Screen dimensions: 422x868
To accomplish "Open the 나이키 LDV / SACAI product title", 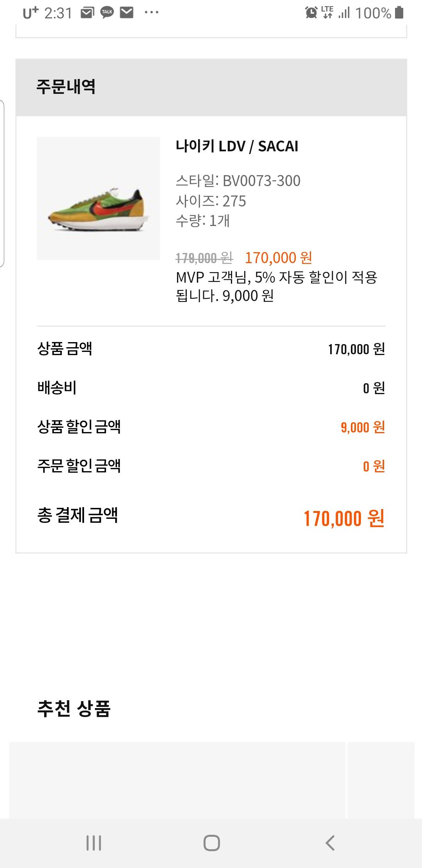I will (237, 146).
